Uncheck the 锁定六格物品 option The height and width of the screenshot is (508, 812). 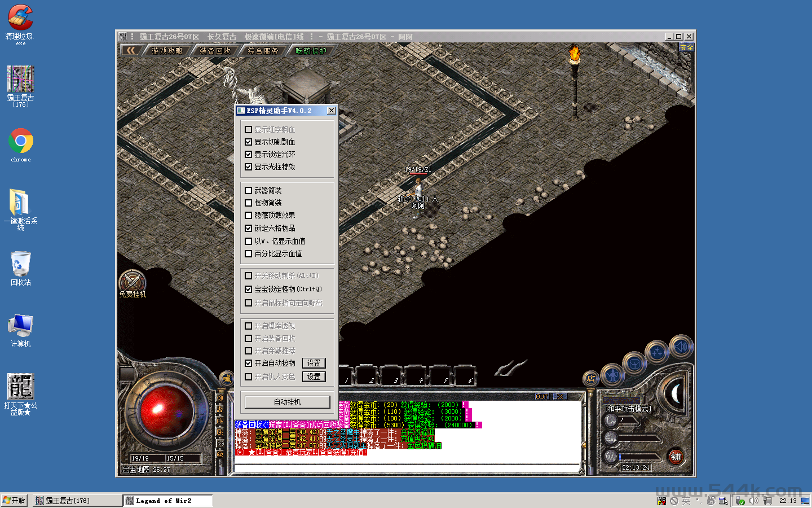248,228
